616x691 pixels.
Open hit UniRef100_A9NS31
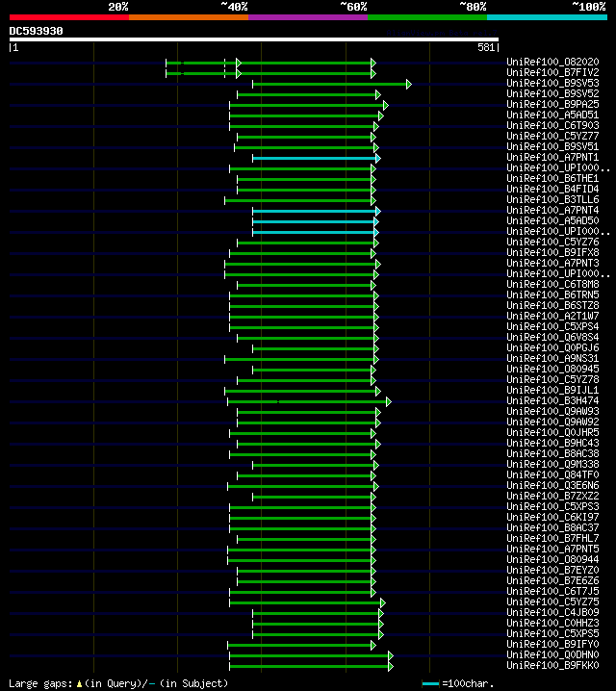point(552,358)
